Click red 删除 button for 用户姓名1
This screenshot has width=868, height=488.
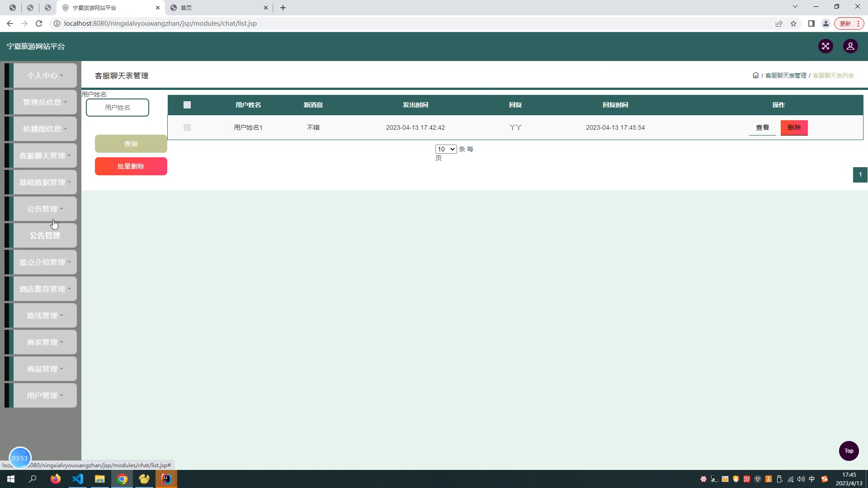pos(794,127)
